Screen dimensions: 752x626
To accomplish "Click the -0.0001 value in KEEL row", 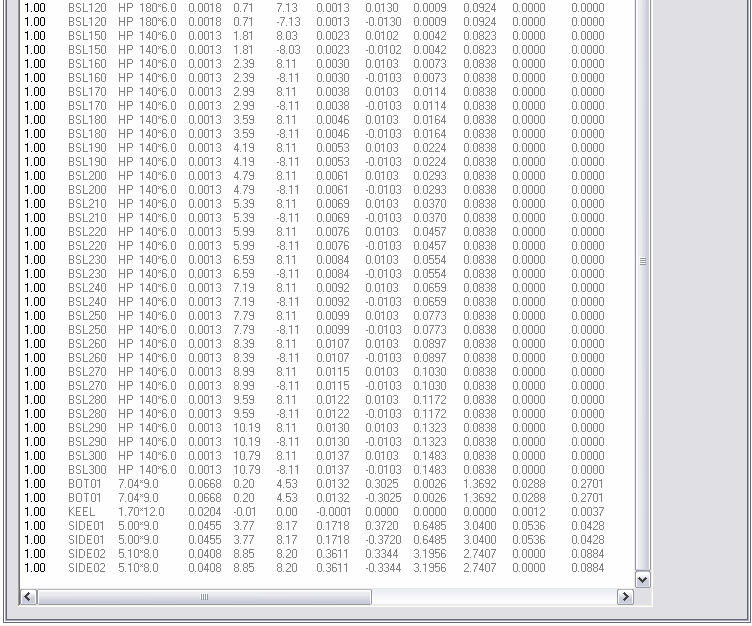I will click(x=333, y=512).
